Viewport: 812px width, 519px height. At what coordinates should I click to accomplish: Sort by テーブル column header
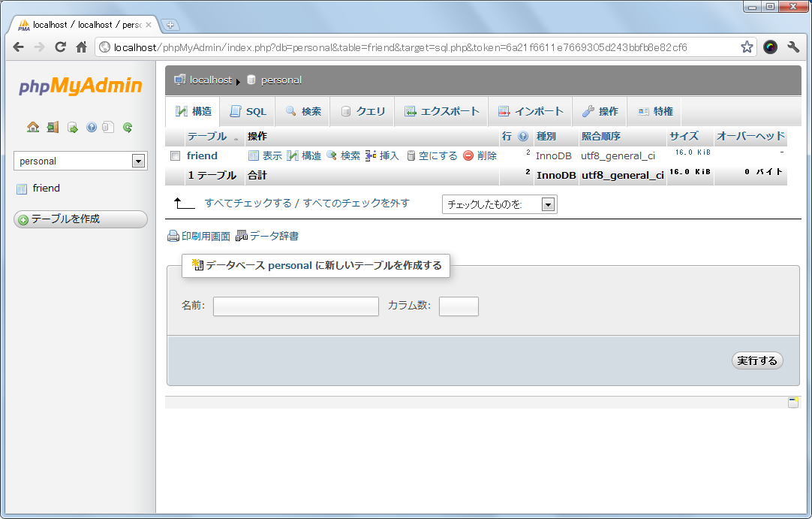pyautogui.click(x=207, y=137)
